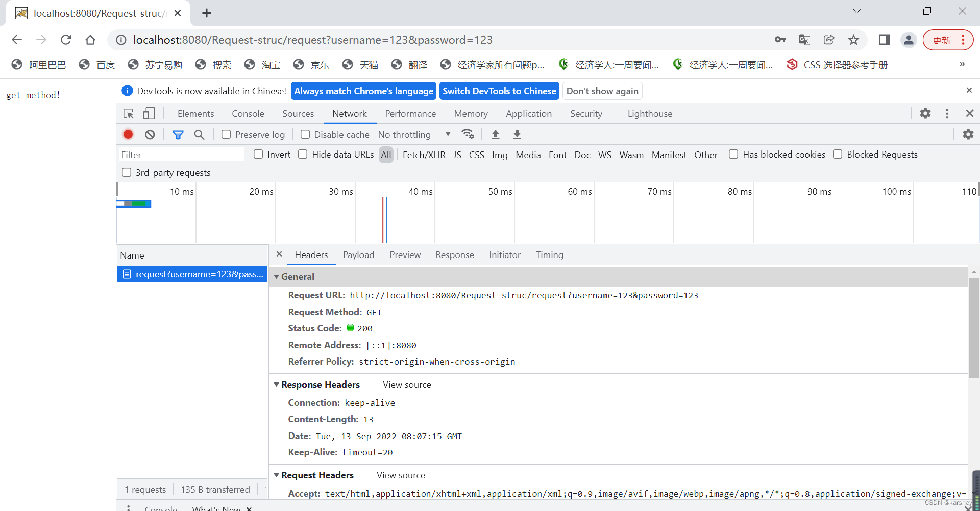Filter requests by Fetch/XHR

(424, 155)
